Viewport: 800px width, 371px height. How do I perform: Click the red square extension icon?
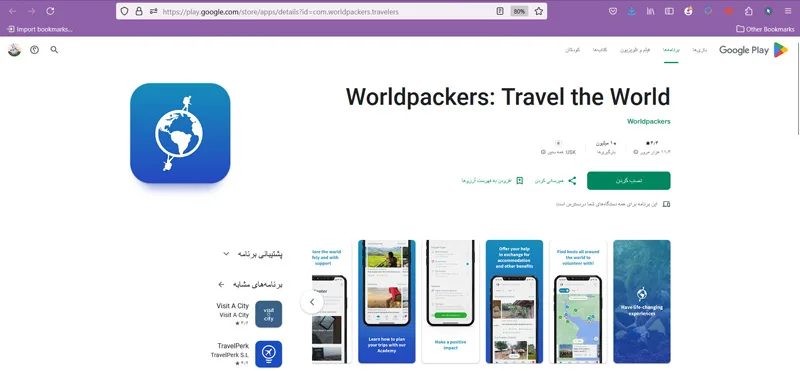click(x=729, y=11)
